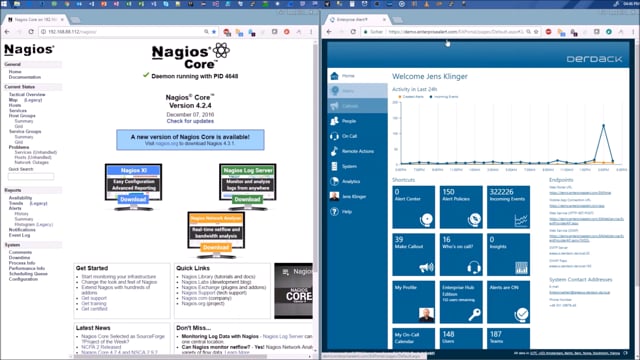Open Services in Nagios Current Status menu
This screenshot has width=640, height=360.
pyautogui.click(x=18, y=110)
